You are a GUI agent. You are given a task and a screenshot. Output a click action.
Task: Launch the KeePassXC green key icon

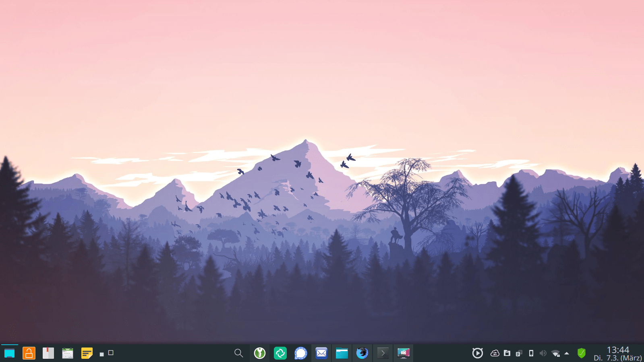260,353
